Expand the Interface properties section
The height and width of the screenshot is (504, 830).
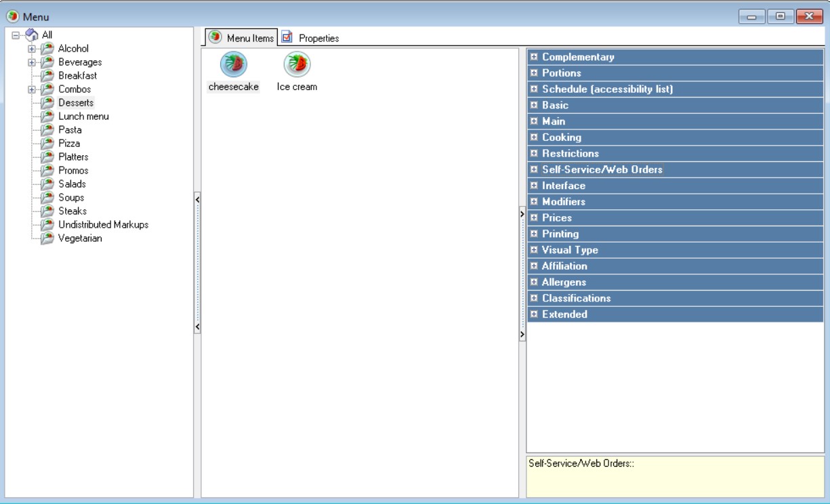(x=534, y=186)
